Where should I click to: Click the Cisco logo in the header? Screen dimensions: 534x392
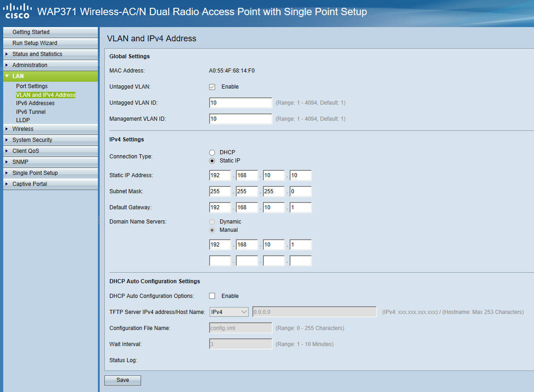(18, 11)
